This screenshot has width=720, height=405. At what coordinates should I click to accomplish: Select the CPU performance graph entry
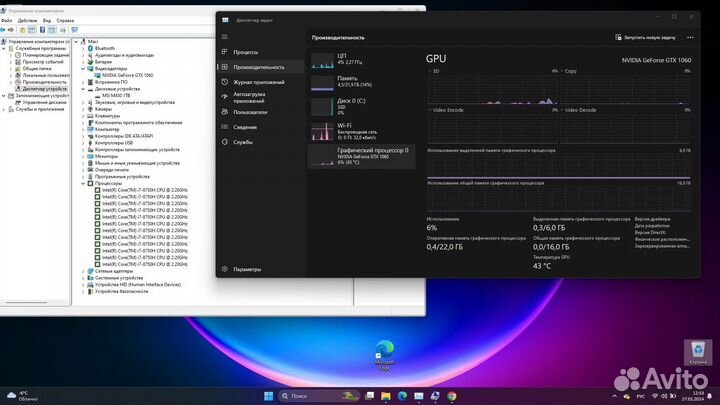362,61
